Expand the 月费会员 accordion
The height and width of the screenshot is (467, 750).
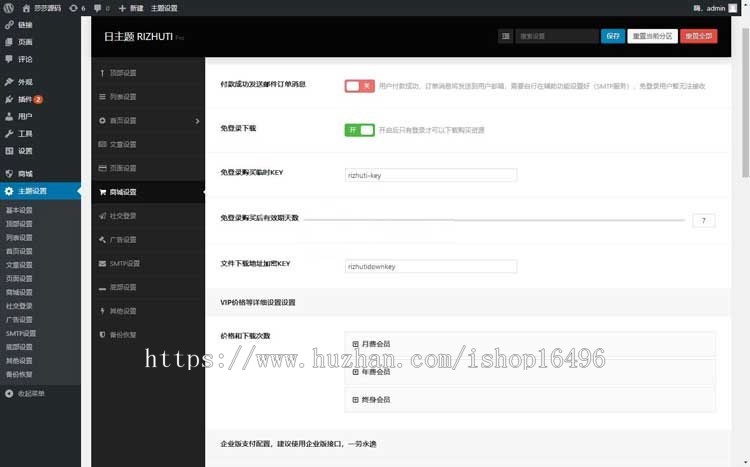(x=530, y=344)
